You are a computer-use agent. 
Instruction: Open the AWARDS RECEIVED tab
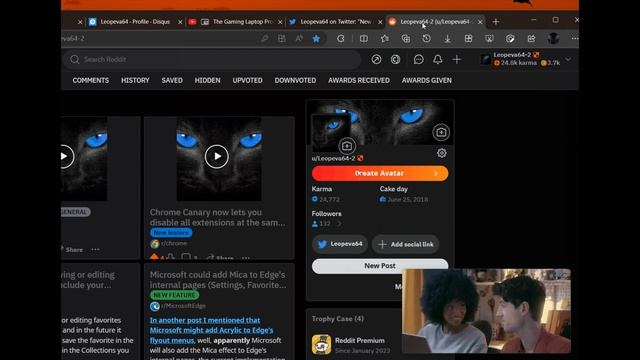[359, 80]
